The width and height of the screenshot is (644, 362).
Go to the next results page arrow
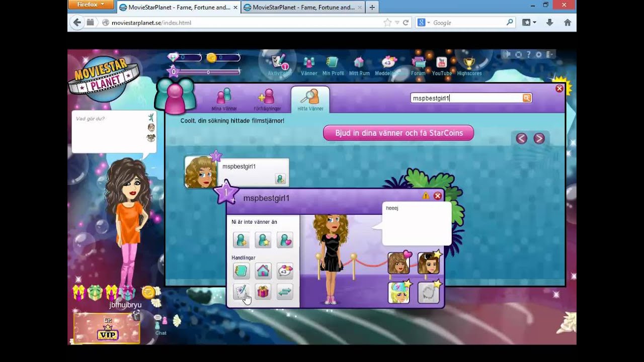(x=539, y=139)
